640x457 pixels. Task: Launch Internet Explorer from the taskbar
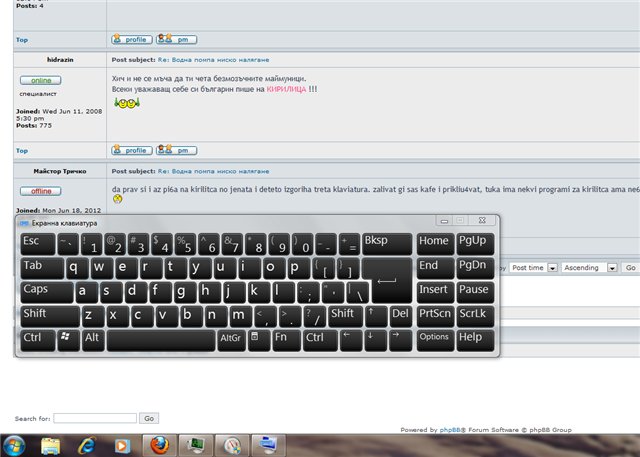click(x=85, y=445)
